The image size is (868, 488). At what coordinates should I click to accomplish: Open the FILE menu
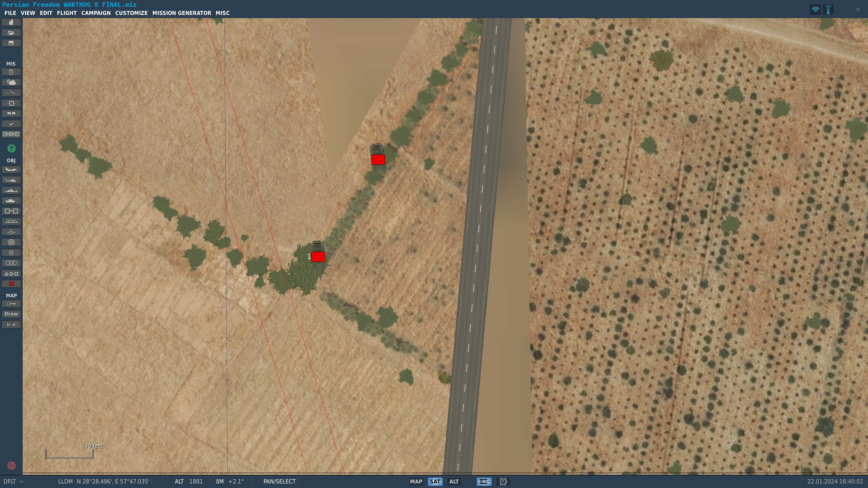pyautogui.click(x=10, y=13)
